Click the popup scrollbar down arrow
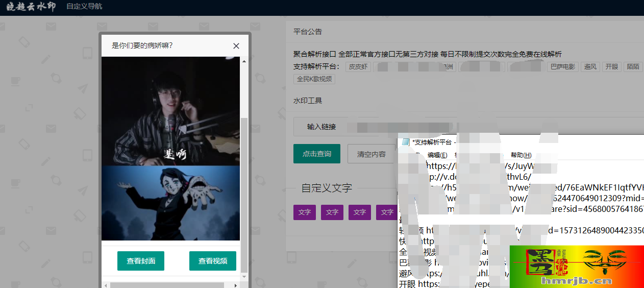This screenshot has height=288, width=644. pos(244,276)
